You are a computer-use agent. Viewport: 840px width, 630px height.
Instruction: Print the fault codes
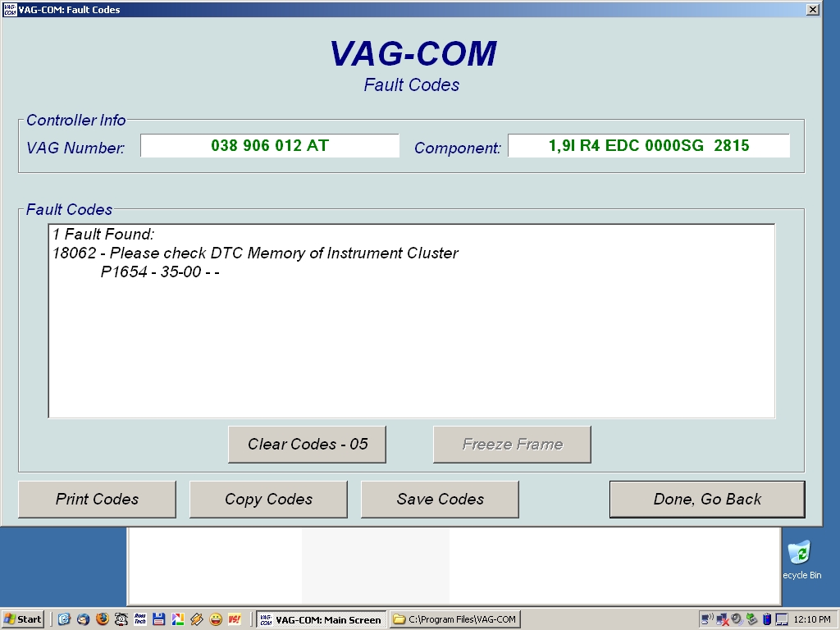97,500
